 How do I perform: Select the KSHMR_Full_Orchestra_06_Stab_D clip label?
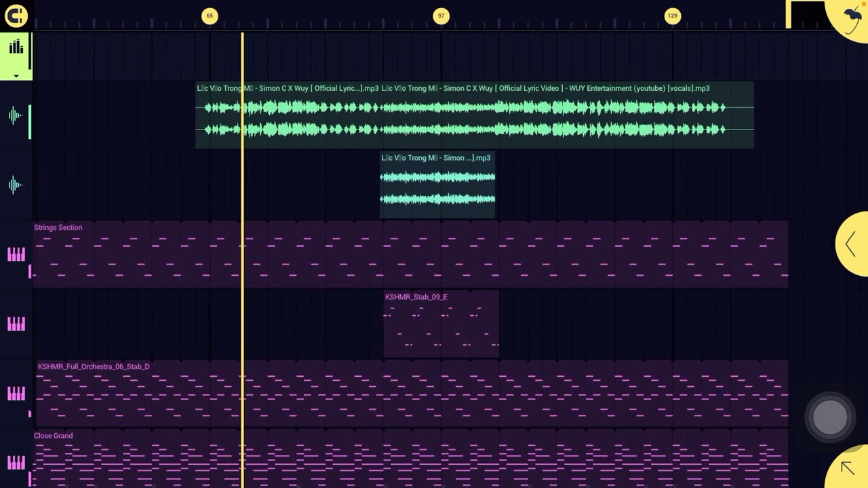pos(94,367)
